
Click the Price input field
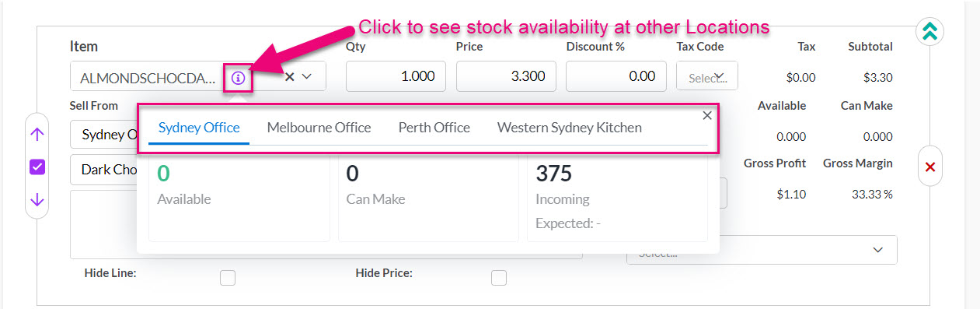click(507, 76)
